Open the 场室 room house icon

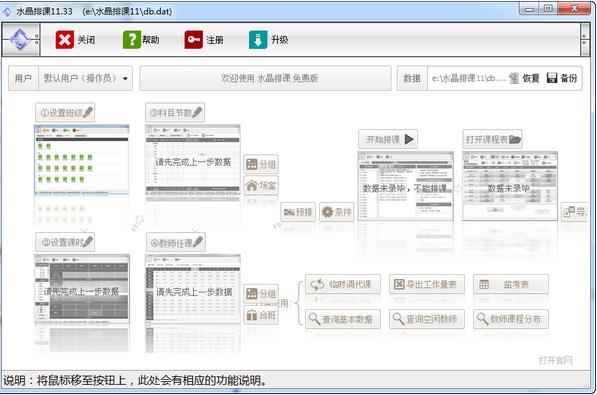tap(261, 186)
